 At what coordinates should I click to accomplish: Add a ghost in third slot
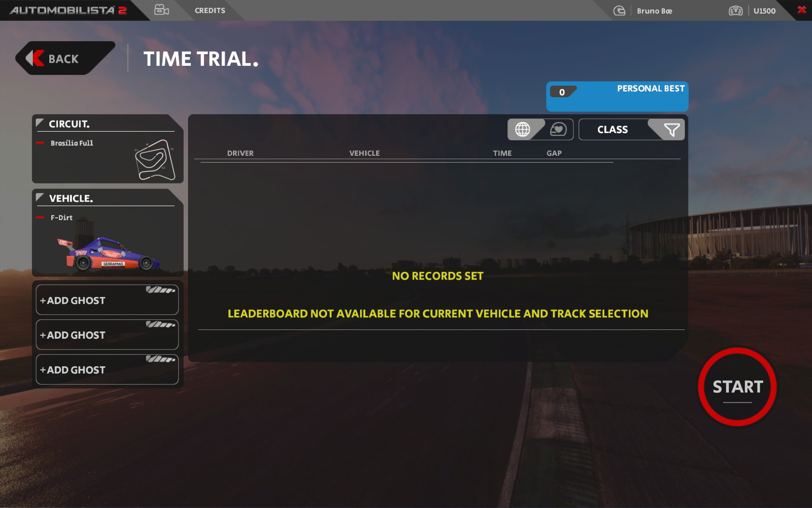[x=107, y=370]
